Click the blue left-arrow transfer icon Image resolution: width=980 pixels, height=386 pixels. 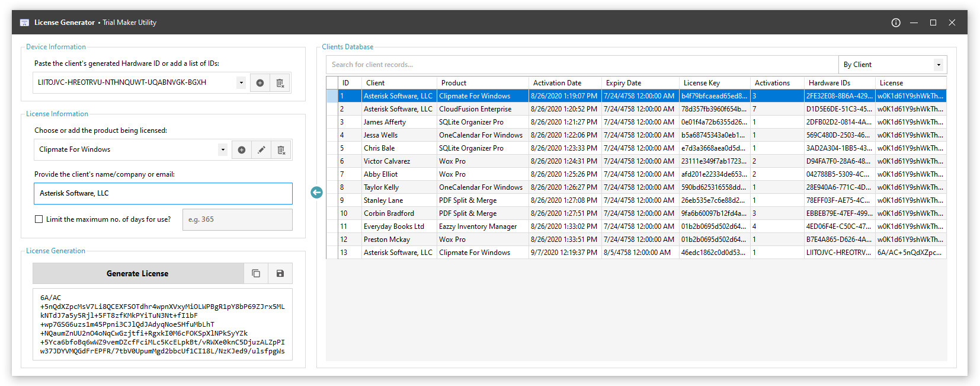point(316,192)
